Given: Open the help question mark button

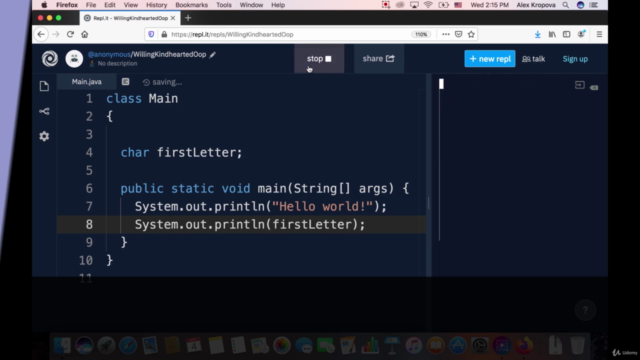Looking at the screenshot, I should point(585,310).
